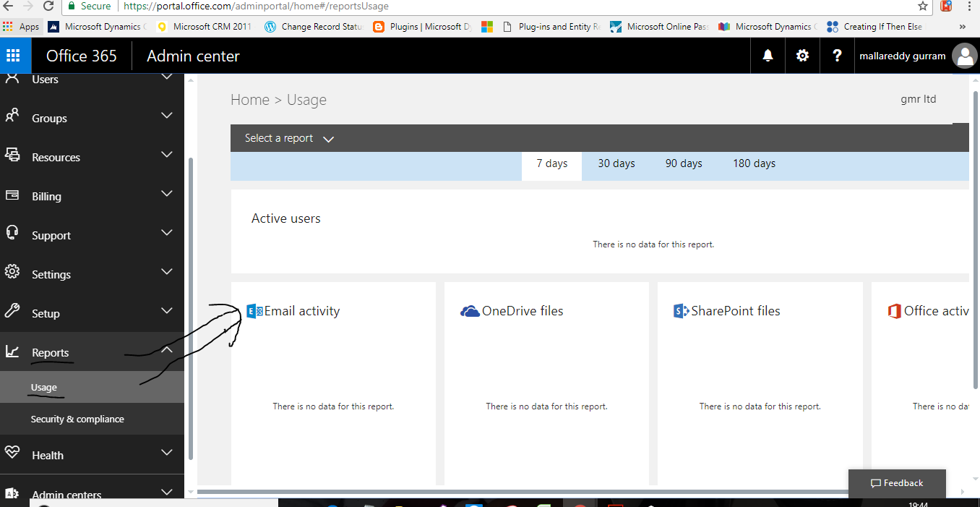Expand the Admin centers chevron
Image resolution: width=980 pixels, height=507 pixels.
click(167, 492)
